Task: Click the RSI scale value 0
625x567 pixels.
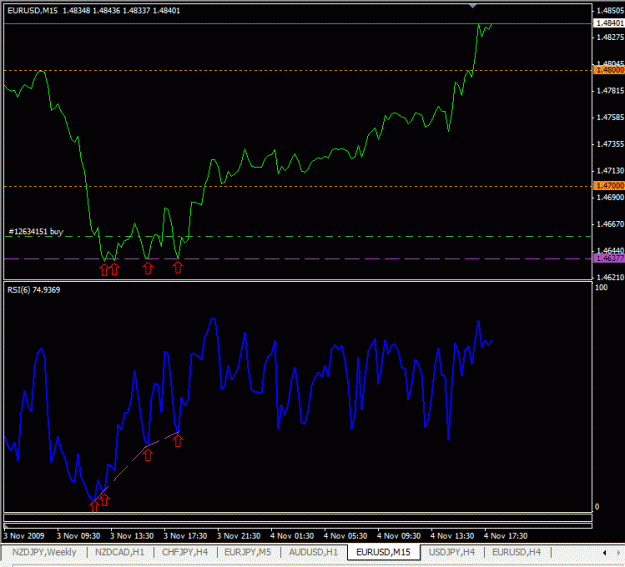Action: 597,507
